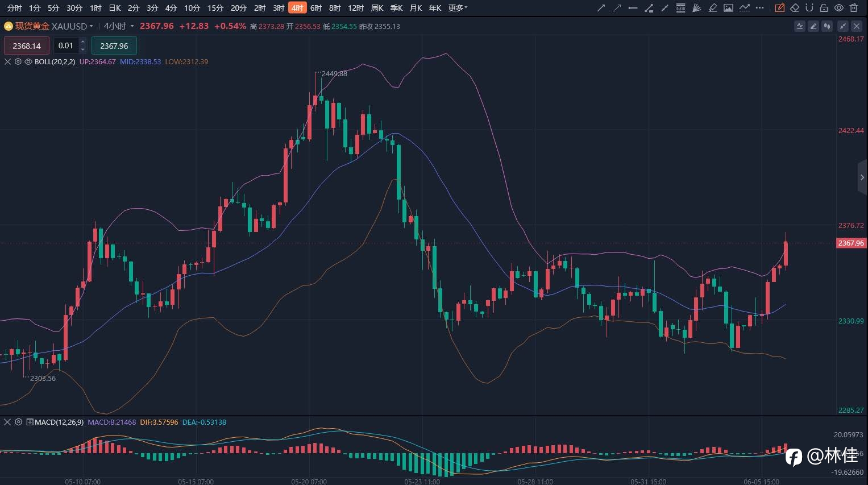868x485 pixels.
Task: Delete all drawings with trash icon
Action: point(853,8)
